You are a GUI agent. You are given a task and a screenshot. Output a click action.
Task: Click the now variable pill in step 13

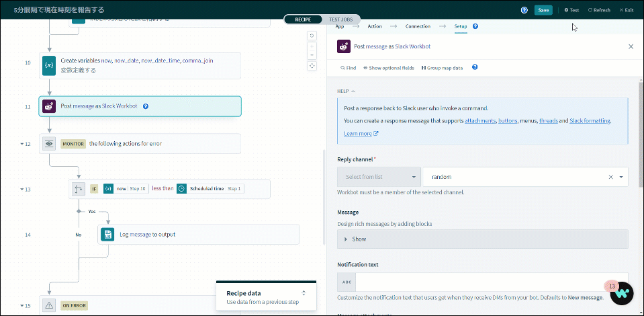(126, 189)
